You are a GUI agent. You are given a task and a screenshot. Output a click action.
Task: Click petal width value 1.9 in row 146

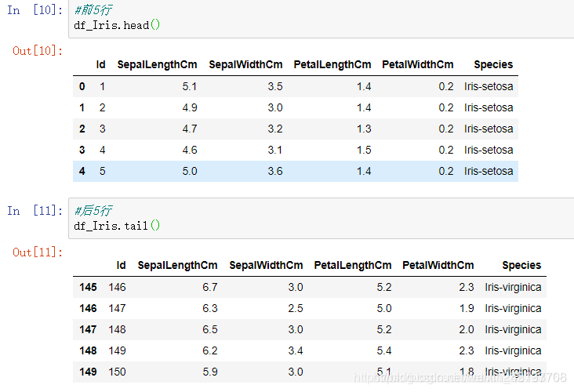click(x=467, y=308)
